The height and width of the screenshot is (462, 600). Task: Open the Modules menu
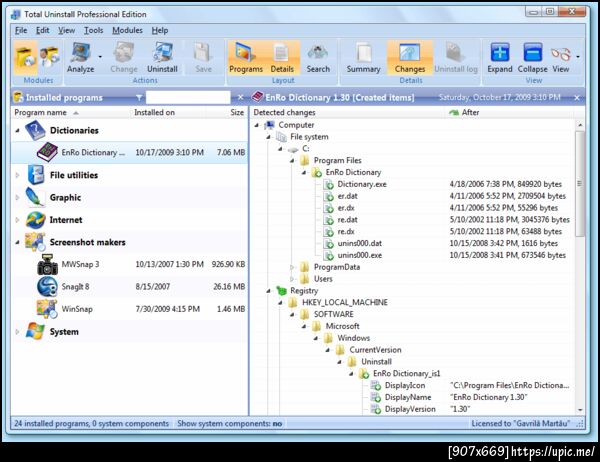point(127,30)
